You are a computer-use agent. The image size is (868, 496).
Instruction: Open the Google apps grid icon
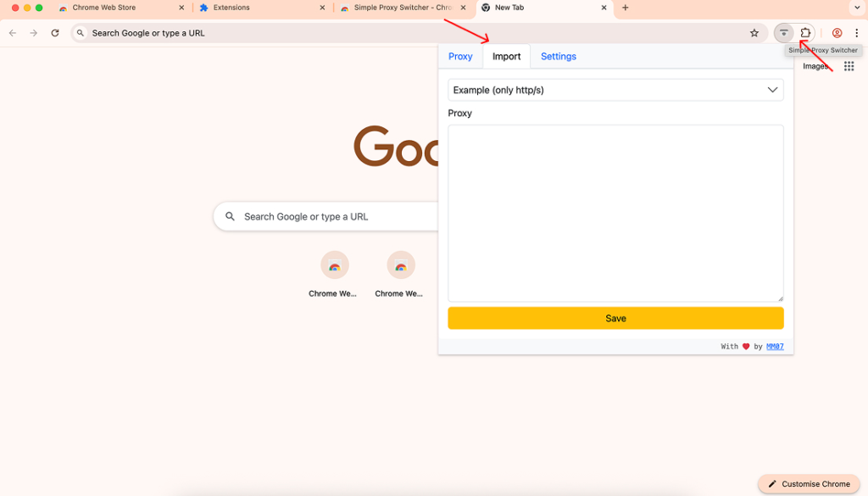(849, 65)
